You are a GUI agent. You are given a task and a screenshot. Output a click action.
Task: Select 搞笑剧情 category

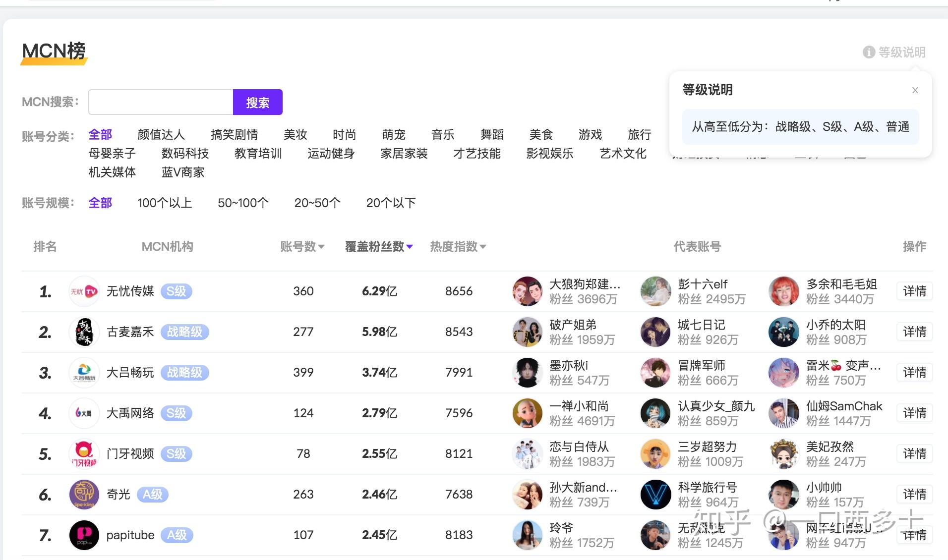pyautogui.click(x=234, y=134)
